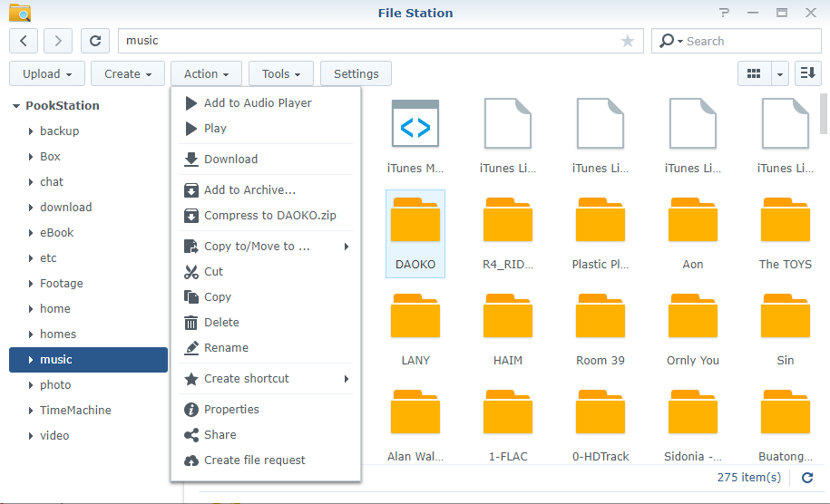Viewport: 830px width, 504px height.
Task: Choose Delete from Action menu
Action: coord(266,322)
